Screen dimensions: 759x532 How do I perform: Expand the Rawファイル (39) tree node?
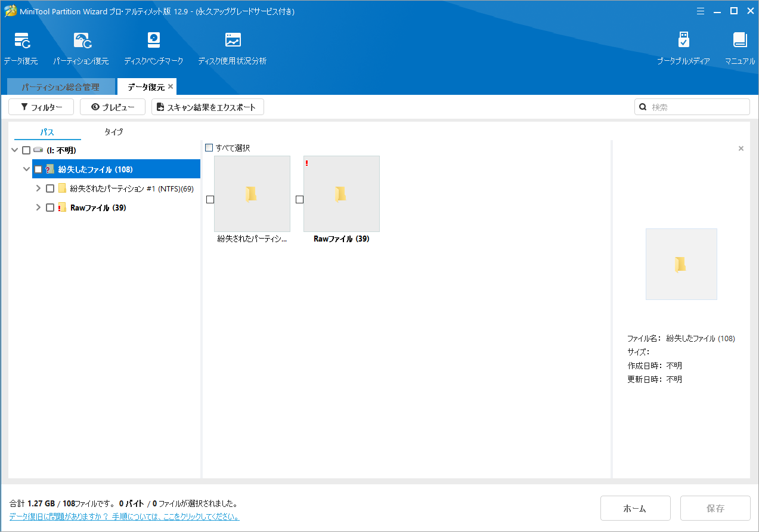click(x=39, y=208)
